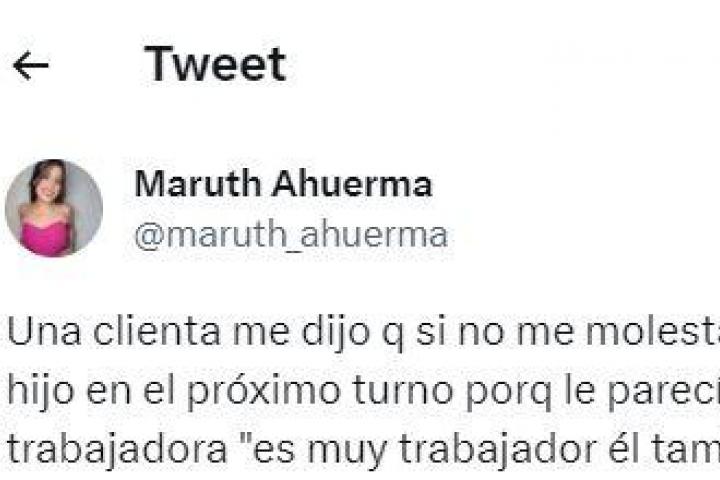The height and width of the screenshot is (480, 720).
Task: Select the tweet line starting 'trabajadora'
Action: (x=363, y=449)
